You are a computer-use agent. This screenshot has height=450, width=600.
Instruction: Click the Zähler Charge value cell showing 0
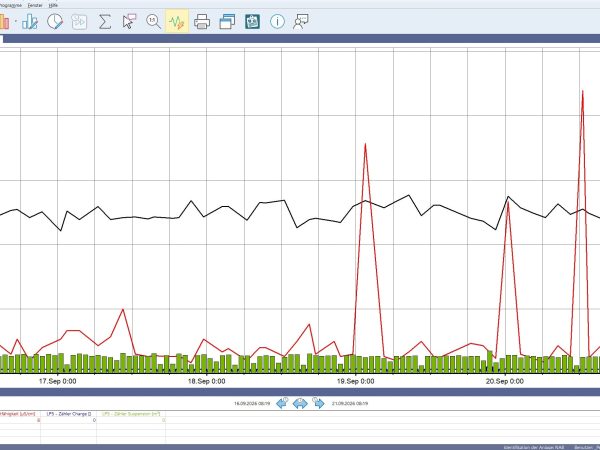click(x=68, y=420)
